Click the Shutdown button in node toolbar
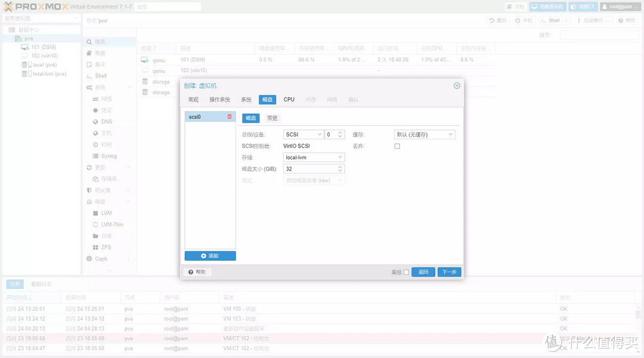 [524, 20]
